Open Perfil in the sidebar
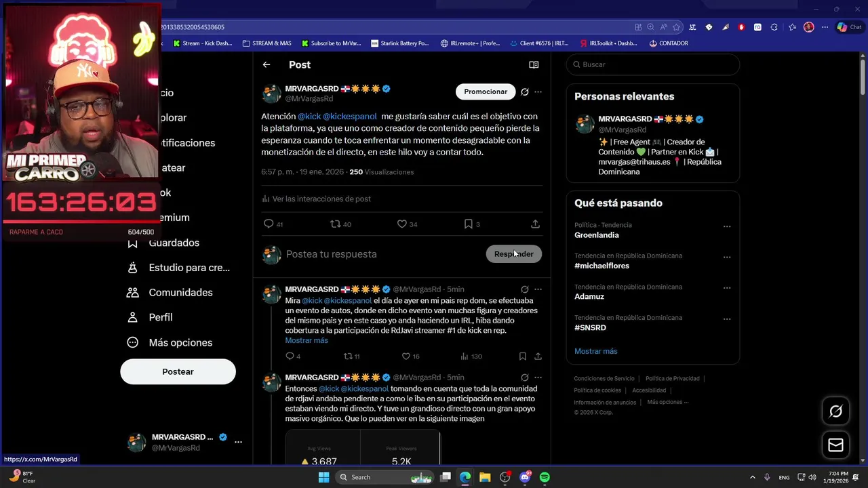This screenshot has height=488, width=868. pyautogui.click(x=151, y=317)
